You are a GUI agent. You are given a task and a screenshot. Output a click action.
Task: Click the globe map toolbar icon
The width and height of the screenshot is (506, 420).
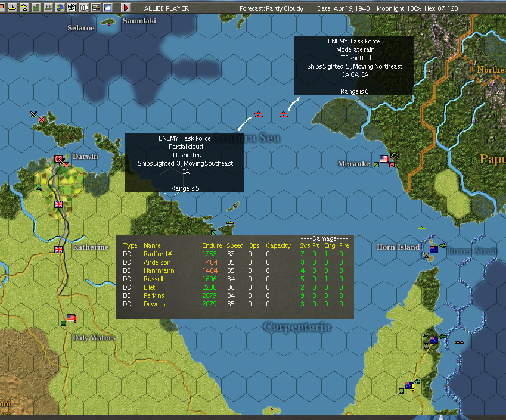point(60,7)
